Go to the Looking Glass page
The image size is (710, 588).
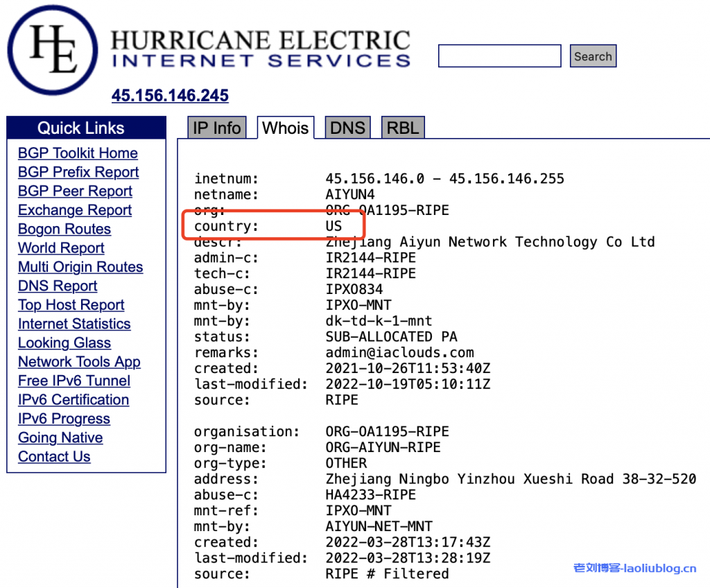[x=64, y=343]
